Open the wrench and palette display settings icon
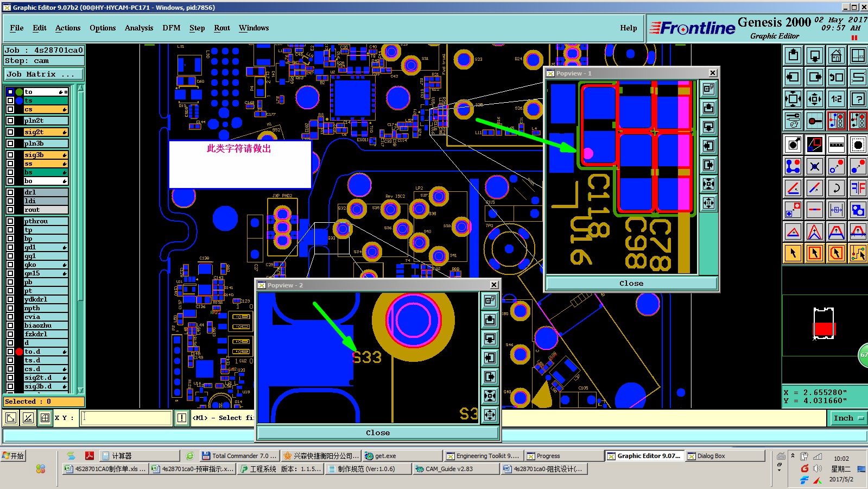This screenshot has width=868, height=489. (793, 121)
